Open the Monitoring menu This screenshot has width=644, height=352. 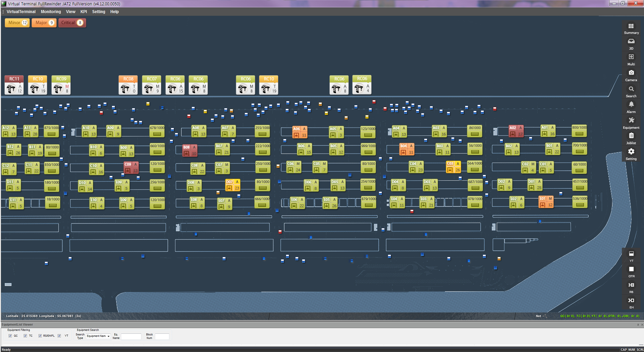coord(51,12)
